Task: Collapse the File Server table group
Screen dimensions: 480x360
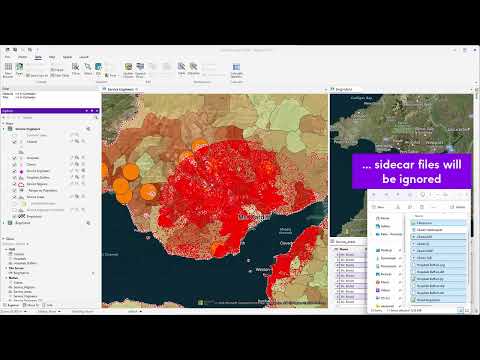Action: [6, 268]
